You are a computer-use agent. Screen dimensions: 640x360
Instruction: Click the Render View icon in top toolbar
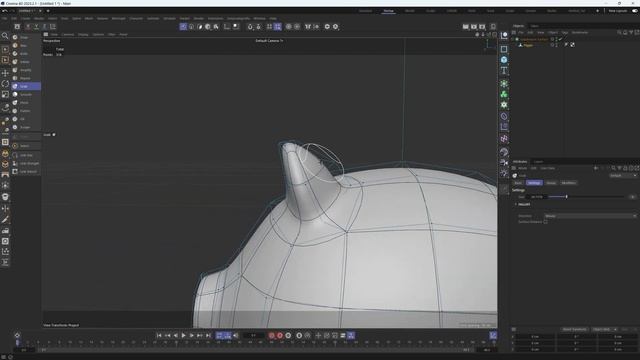point(466,27)
